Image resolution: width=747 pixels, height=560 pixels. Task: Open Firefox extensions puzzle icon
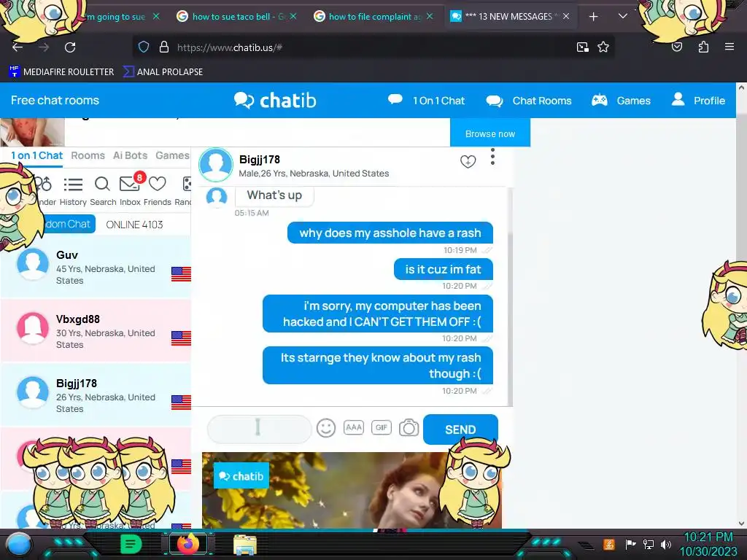tap(703, 47)
